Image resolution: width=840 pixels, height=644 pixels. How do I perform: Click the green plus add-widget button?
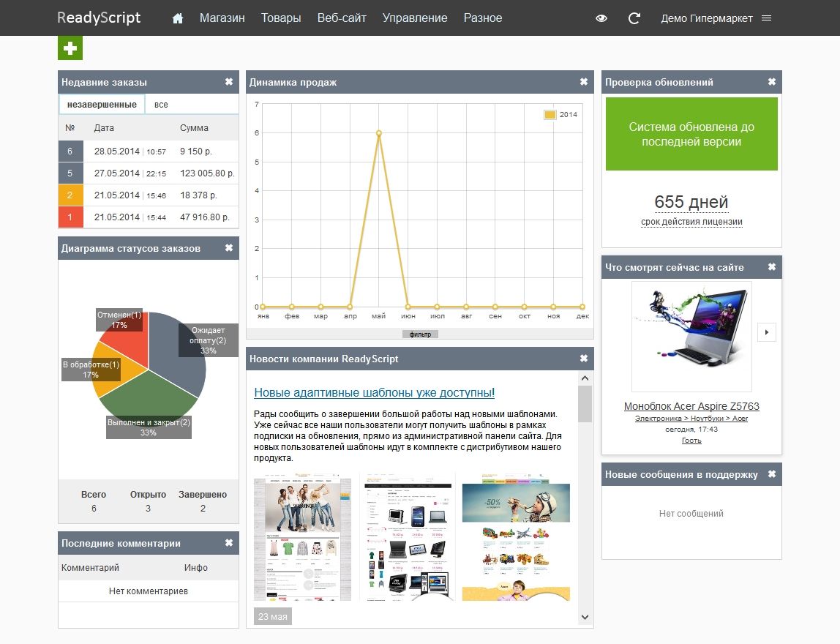pyautogui.click(x=70, y=48)
